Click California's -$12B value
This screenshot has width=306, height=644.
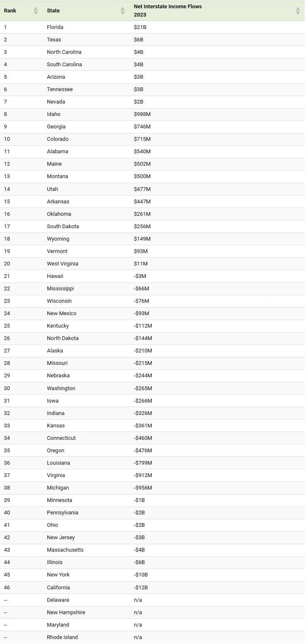(141, 588)
